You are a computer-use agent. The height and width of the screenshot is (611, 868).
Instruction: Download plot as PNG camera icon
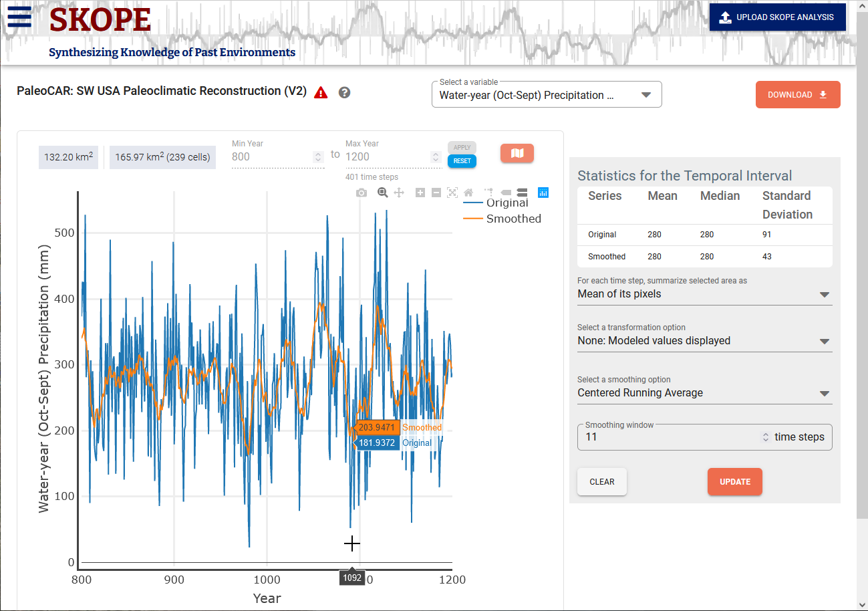tap(361, 193)
